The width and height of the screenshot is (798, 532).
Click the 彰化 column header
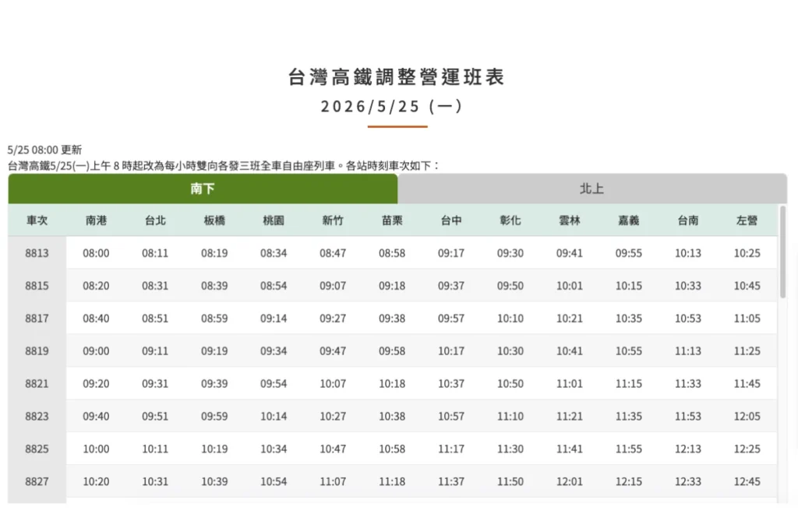[x=510, y=220]
